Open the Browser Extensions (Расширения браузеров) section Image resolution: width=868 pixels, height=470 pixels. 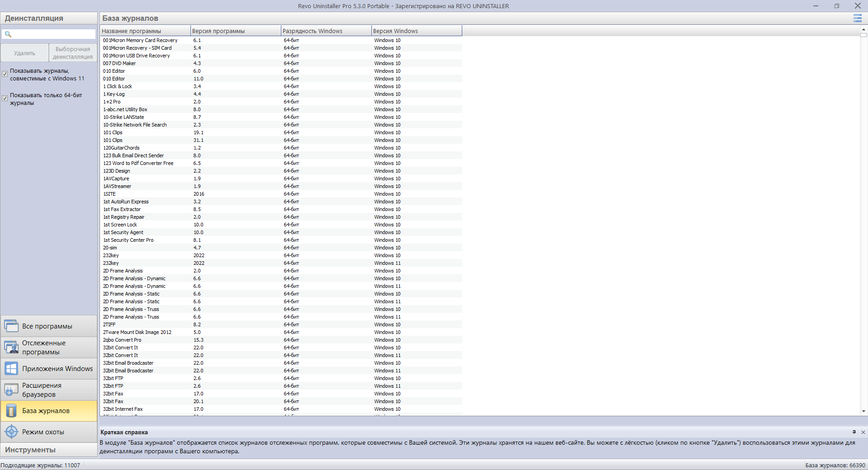[49, 390]
